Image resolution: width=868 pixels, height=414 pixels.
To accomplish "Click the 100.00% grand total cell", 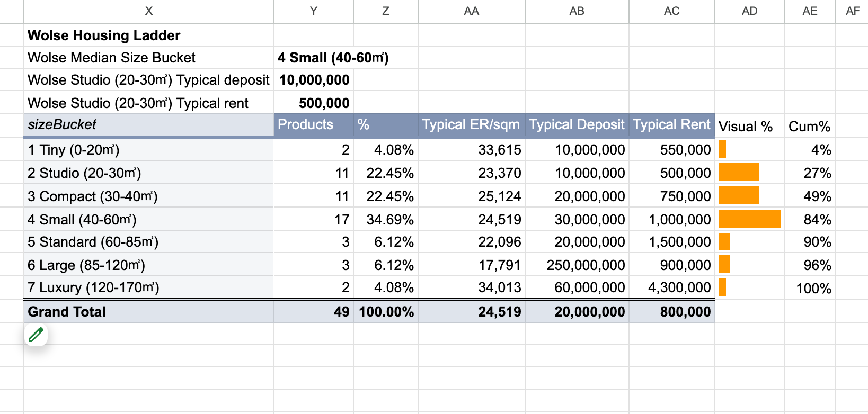I will [386, 312].
